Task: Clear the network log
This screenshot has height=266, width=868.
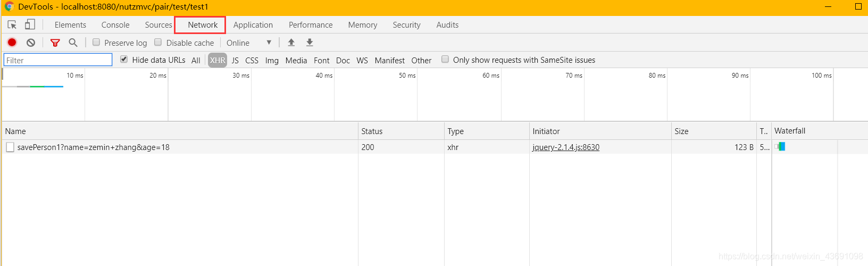Action: click(31, 43)
